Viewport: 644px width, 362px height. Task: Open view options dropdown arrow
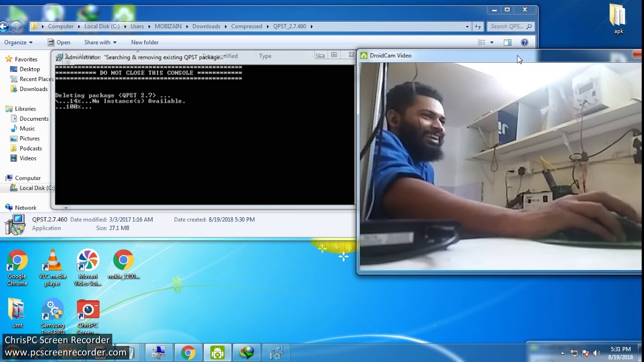pos(492,42)
